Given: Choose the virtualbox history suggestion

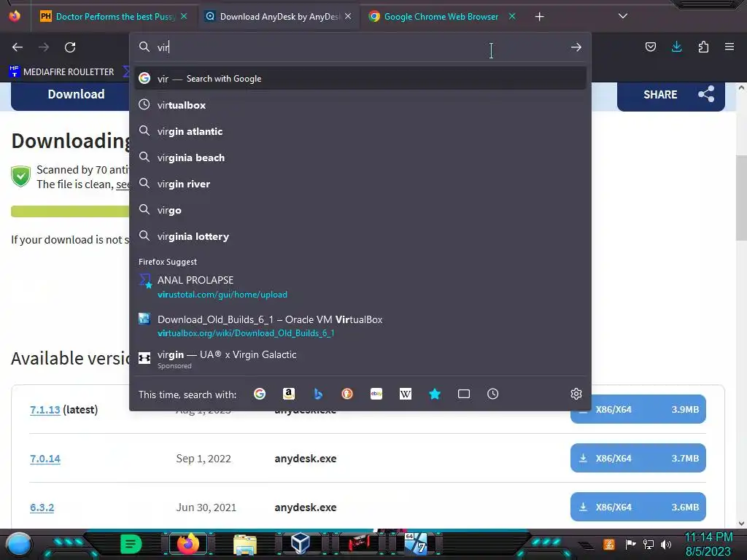Looking at the screenshot, I should (360, 105).
